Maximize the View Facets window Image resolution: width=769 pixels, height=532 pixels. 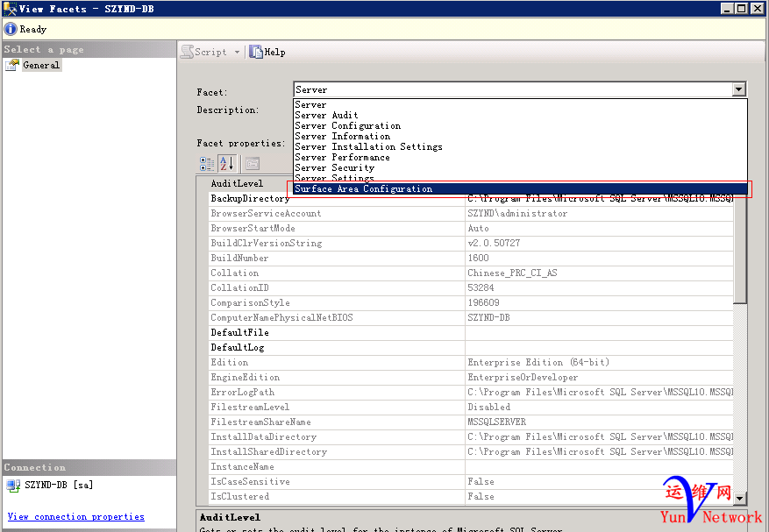pyautogui.click(x=742, y=9)
